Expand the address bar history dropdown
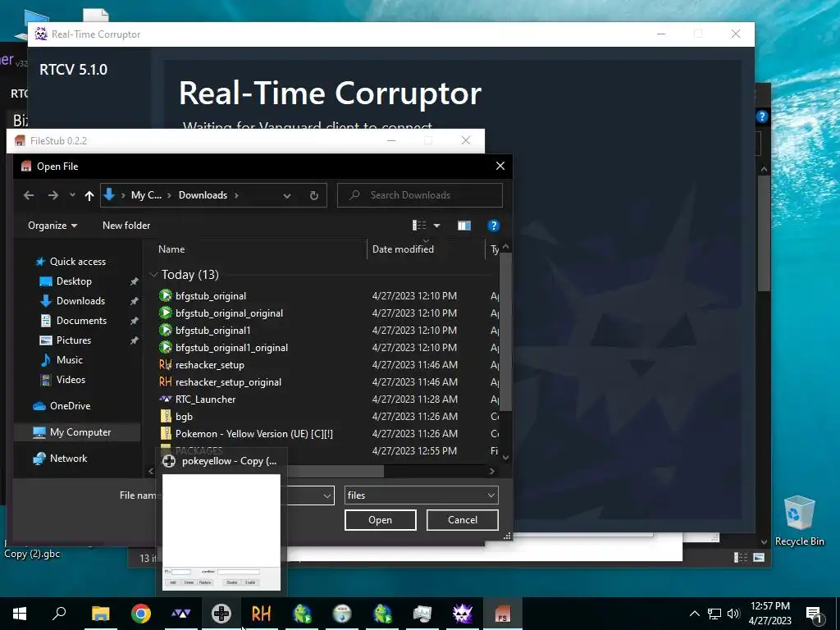This screenshot has width=840, height=630. pyautogui.click(x=287, y=195)
